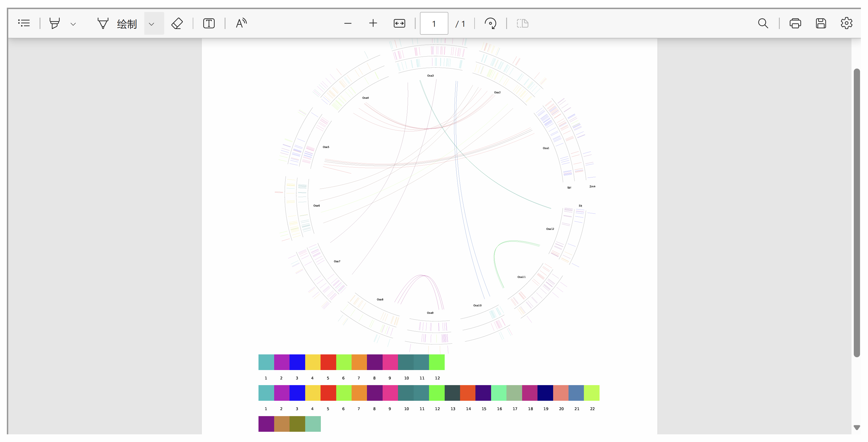Click the Osa12 chromosome label

[x=550, y=229]
